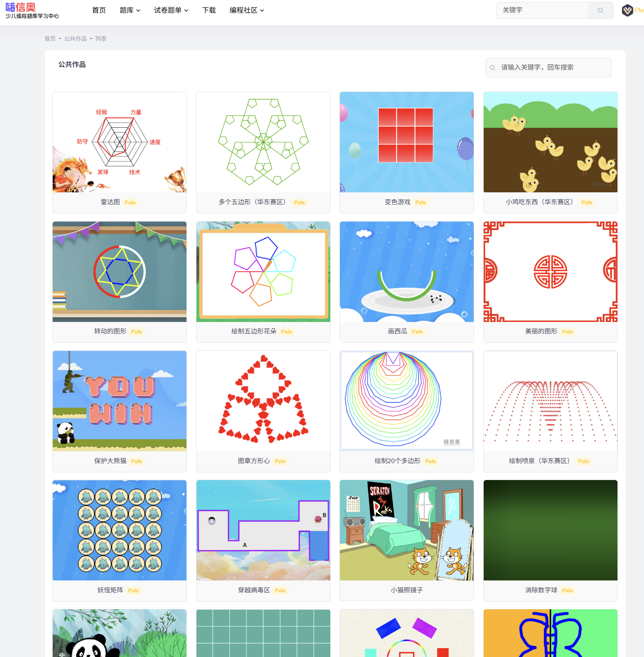The image size is (644, 657).
Task: Open the 多个五边形 pentagon project thumbnail
Action: 263,142
